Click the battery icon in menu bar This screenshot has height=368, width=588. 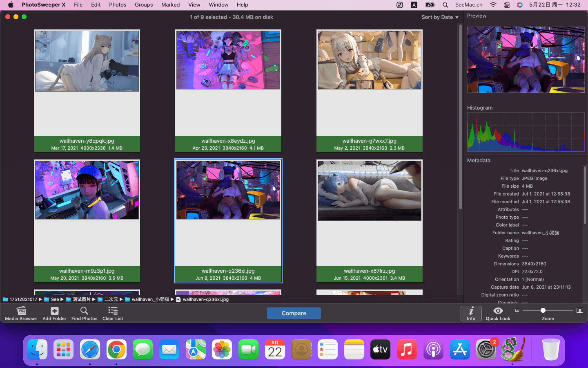(430, 5)
